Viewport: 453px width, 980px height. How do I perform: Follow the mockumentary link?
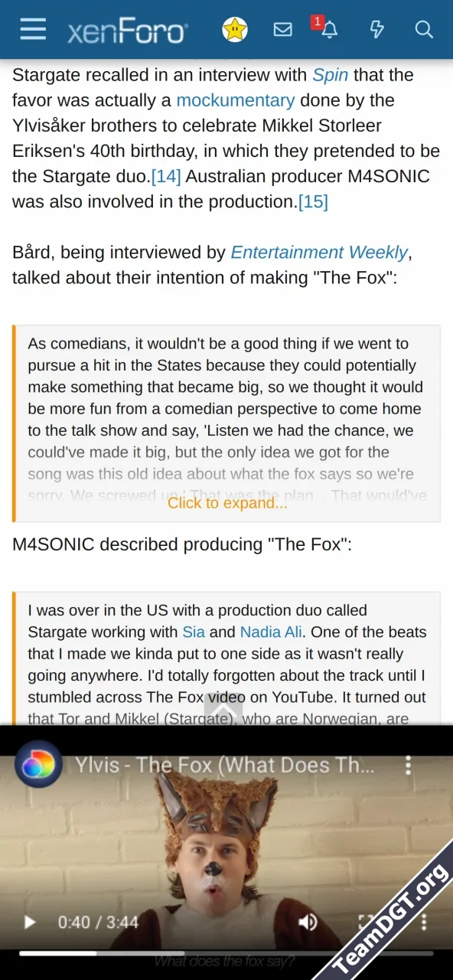236,100
